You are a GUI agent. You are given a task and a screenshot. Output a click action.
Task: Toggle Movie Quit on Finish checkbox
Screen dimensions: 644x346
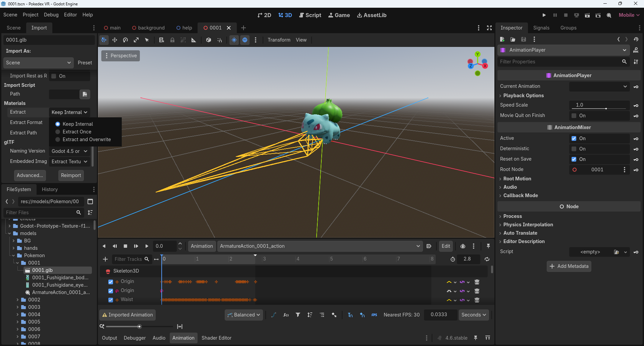point(574,116)
